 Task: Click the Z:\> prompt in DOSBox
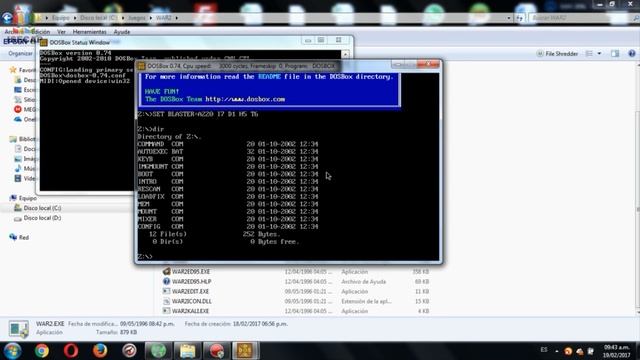click(145, 257)
